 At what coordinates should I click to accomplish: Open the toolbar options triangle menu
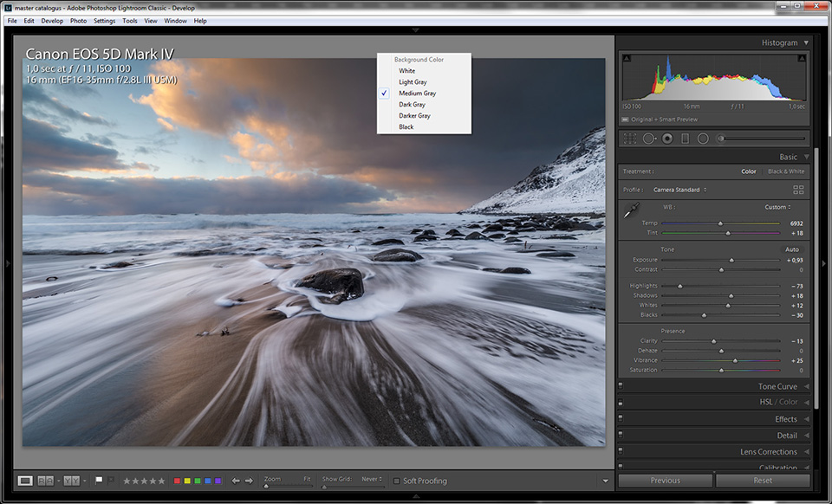[606, 481]
